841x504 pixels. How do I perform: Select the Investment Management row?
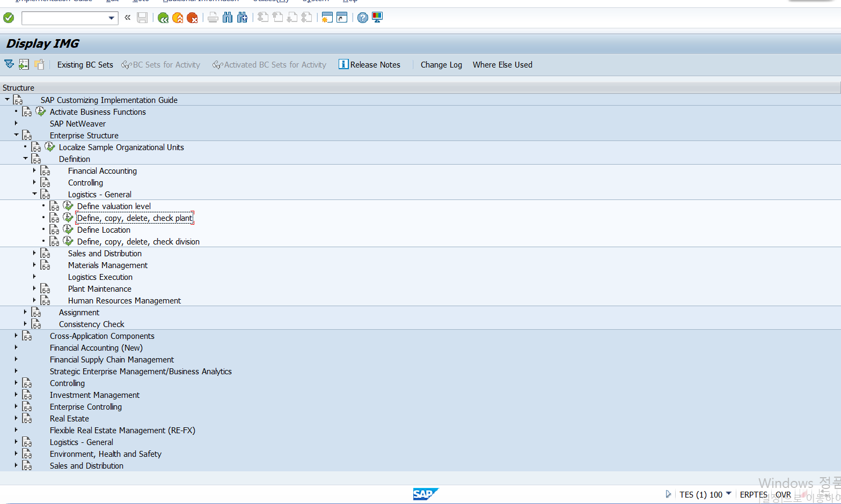(94, 395)
